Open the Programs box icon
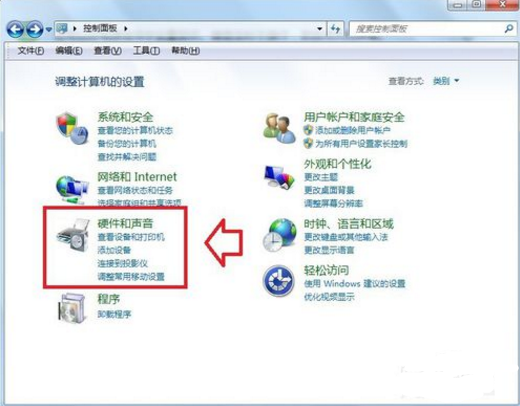Screen dimensions: 520x406 [72, 308]
